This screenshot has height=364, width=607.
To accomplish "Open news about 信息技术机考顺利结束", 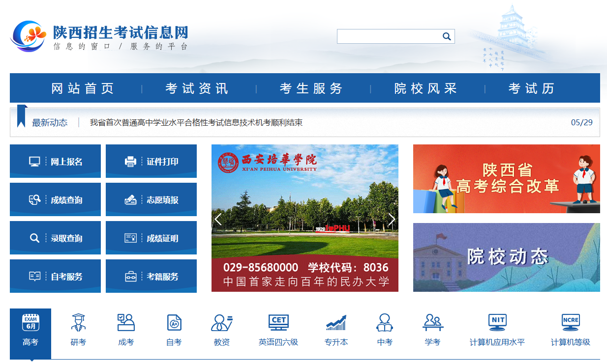I will (x=196, y=122).
